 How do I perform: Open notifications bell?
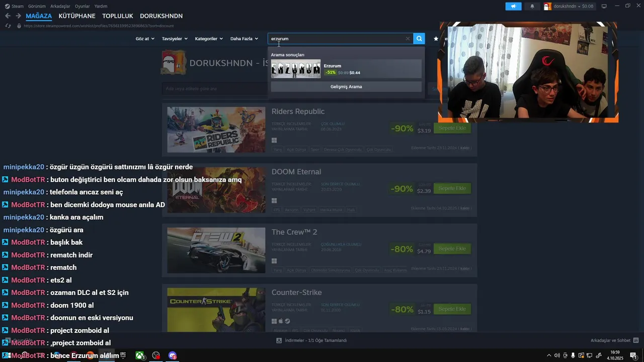(x=532, y=6)
